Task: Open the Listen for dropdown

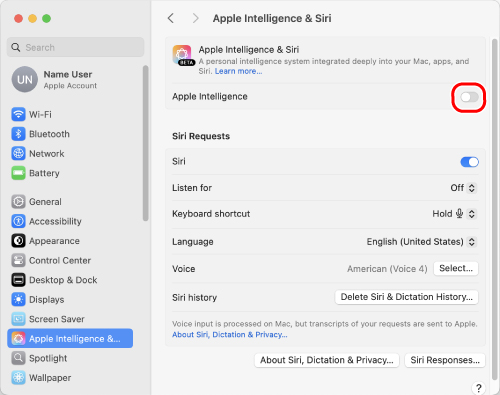Action: coord(463,188)
